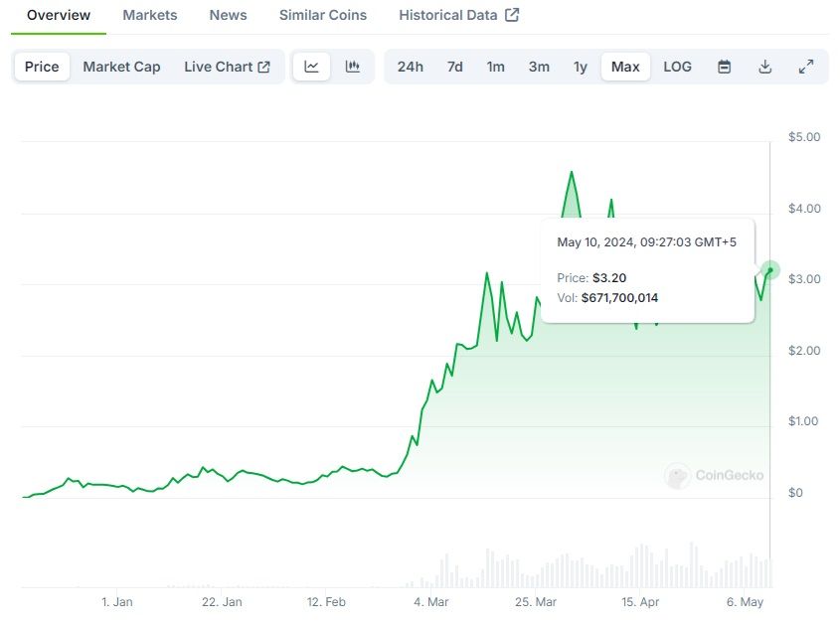Toggle LOG scale on chart
The width and height of the screenshot is (840, 626).
tap(677, 67)
